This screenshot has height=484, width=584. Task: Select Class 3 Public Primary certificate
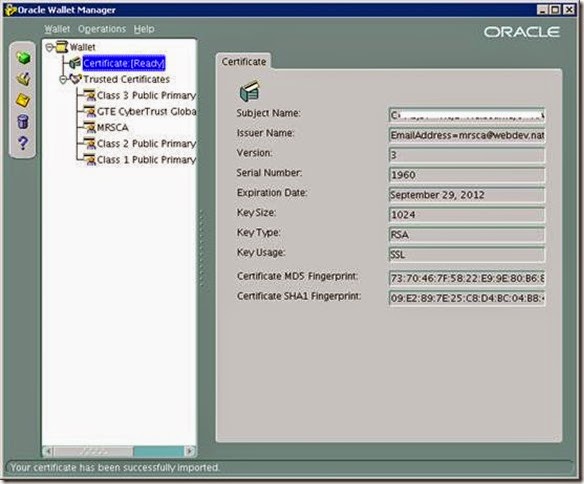[x=146, y=95]
